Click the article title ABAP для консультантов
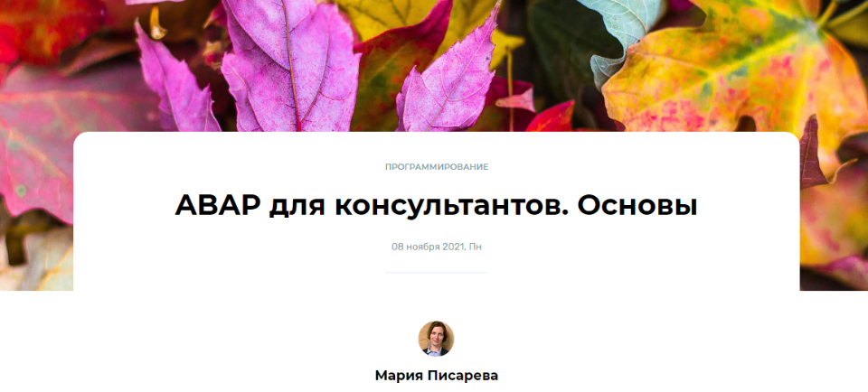868x392 pixels. (x=436, y=206)
